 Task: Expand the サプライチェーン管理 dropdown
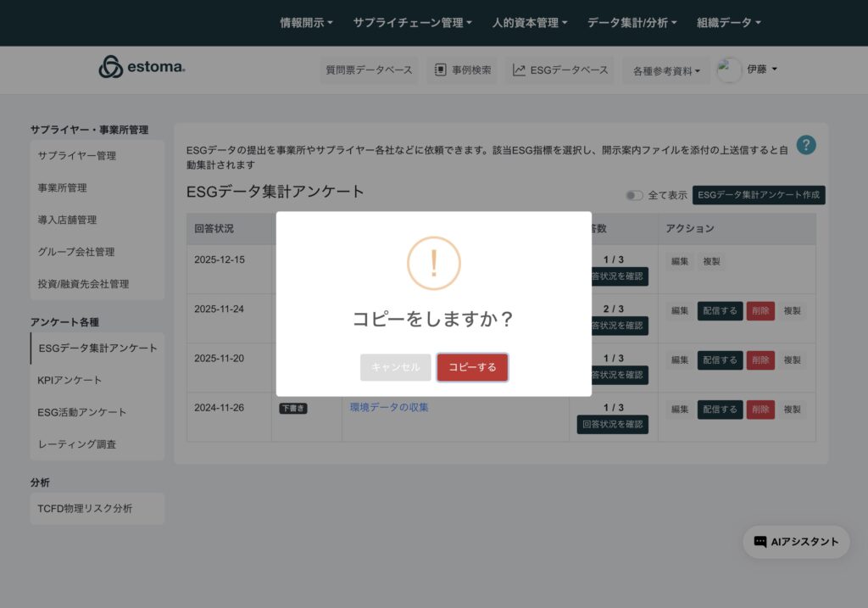click(412, 23)
